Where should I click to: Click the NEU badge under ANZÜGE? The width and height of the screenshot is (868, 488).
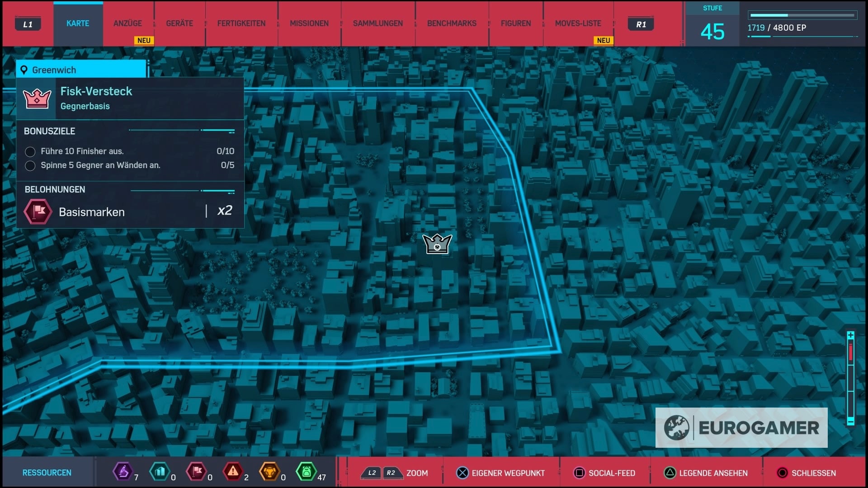pyautogui.click(x=144, y=41)
